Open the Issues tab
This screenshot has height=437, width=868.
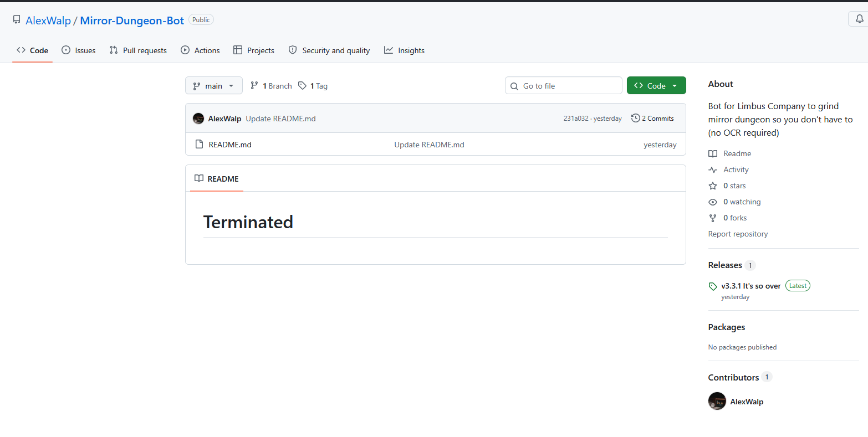click(79, 50)
